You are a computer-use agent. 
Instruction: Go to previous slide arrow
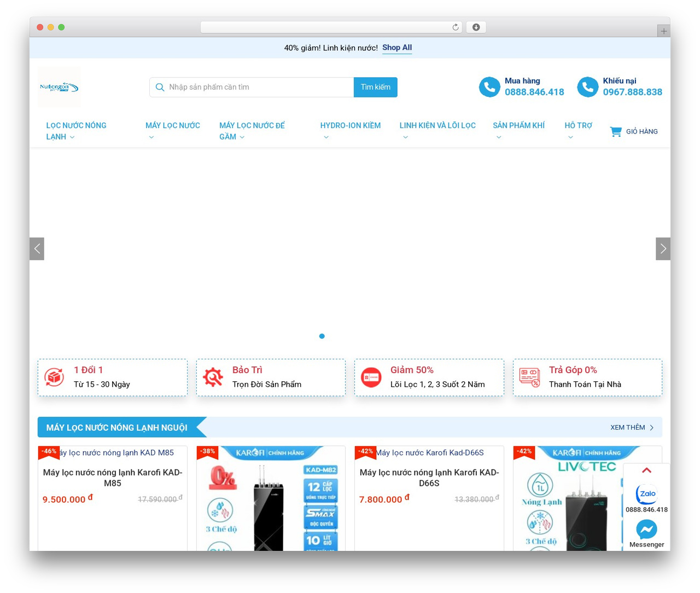point(37,249)
